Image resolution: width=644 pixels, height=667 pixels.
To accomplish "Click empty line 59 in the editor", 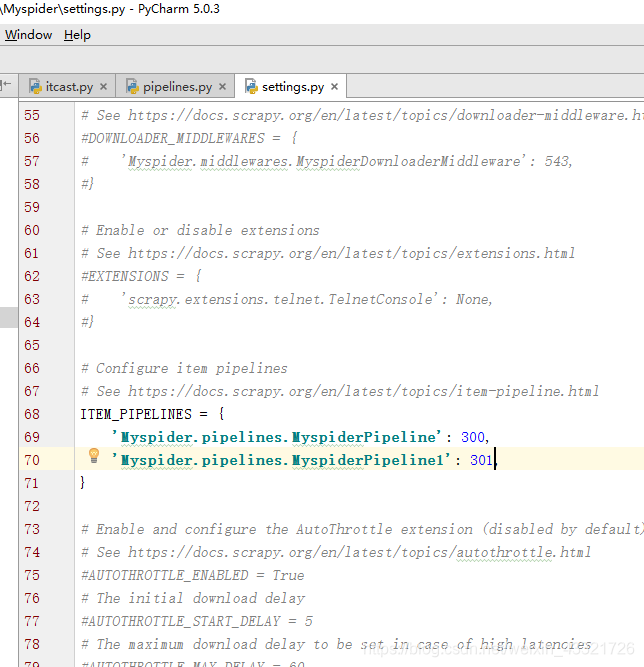I will [359, 208].
